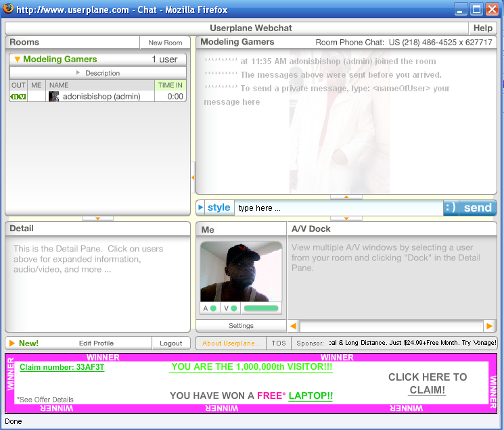Viewport: 504px width, 430px height.
Task: Maximize the Firefox window
Action: (x=476, y=9)
